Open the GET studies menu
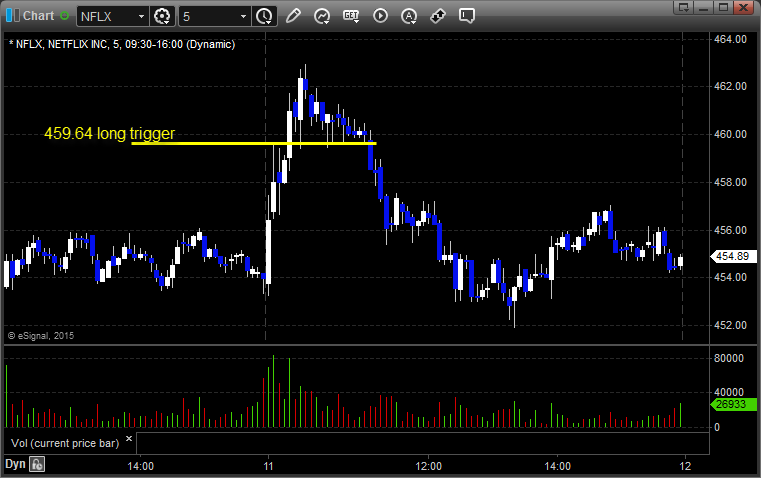 pos(351,16)
